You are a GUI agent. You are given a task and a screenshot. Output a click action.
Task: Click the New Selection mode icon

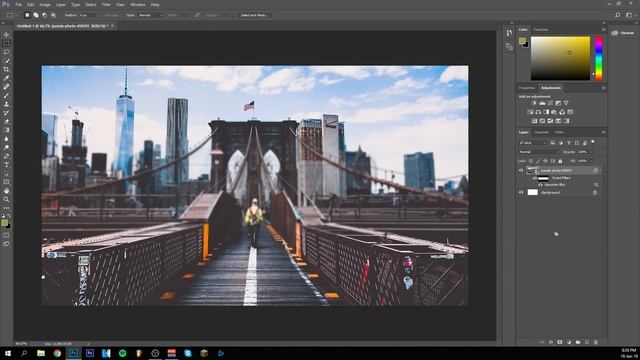pos(27,15)
